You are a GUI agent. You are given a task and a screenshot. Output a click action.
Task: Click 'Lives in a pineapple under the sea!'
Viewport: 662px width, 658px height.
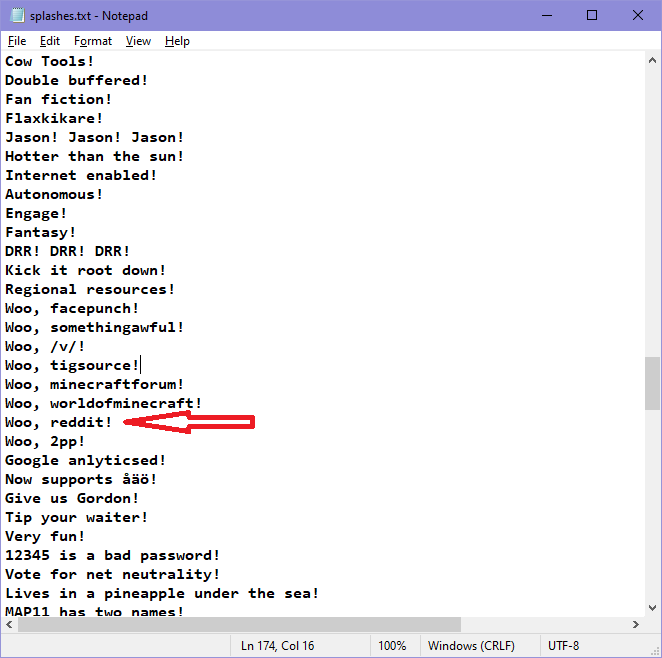(x=161, y=594)
